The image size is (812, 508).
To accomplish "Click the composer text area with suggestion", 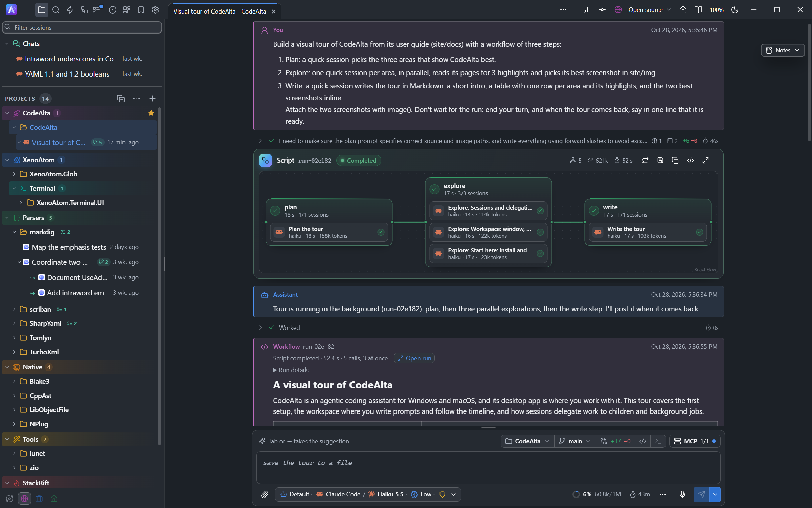I will point(488,467).
